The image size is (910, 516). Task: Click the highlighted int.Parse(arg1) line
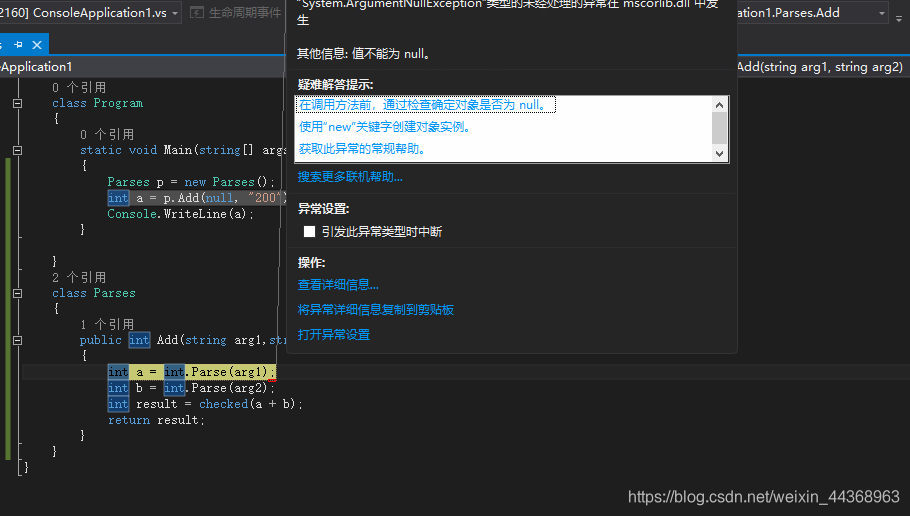pyautogui.click(x=192, y=371)
